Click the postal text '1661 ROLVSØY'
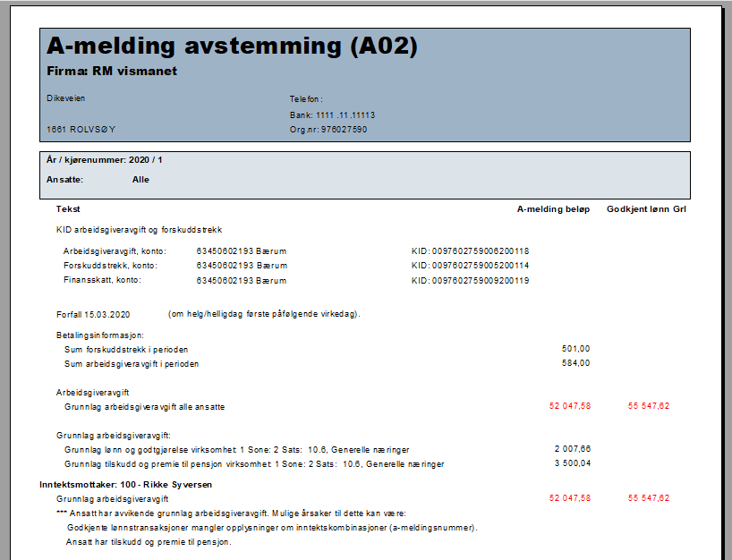This screenshot has width=732, height=560. pyautogui.click(x=81, y=130)
